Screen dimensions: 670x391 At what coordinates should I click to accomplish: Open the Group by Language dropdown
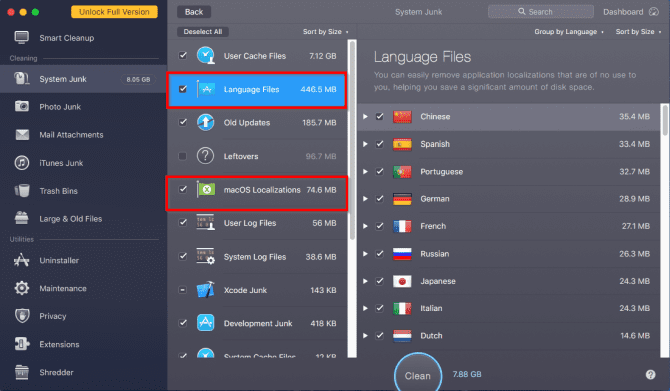coord(569,32)
